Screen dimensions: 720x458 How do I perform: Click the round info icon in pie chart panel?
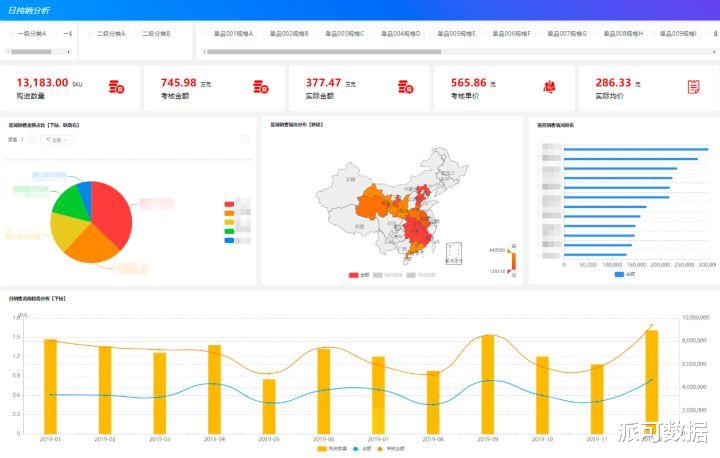(x=245, y=139)
